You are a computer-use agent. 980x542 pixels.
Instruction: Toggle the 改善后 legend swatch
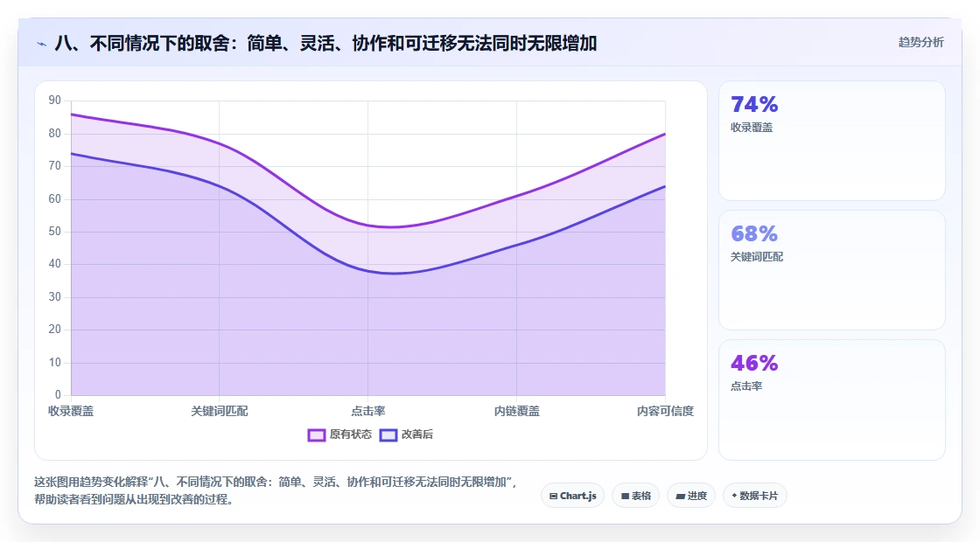point(388,435)
